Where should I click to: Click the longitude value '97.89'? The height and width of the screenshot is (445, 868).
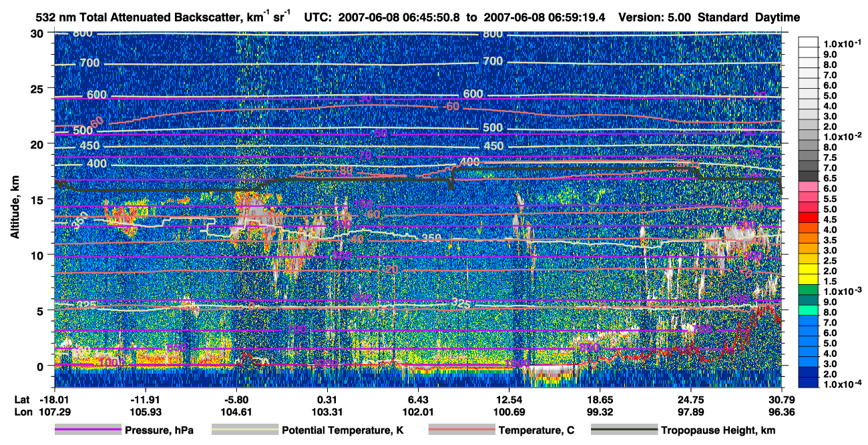[691, 412]
